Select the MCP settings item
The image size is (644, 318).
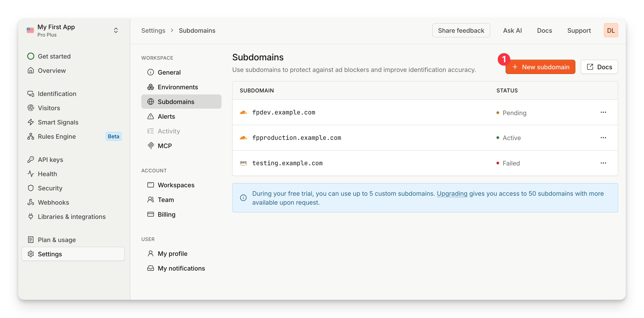point(181,146)
